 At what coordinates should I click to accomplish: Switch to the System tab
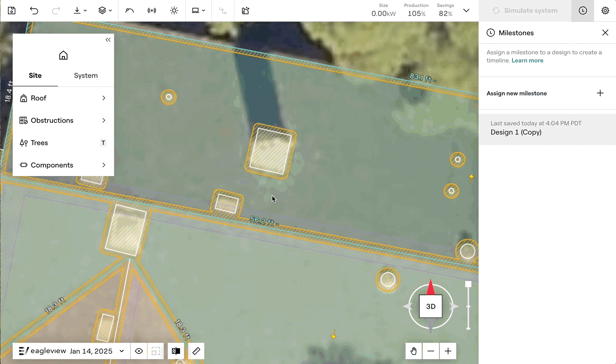point(86,76)
